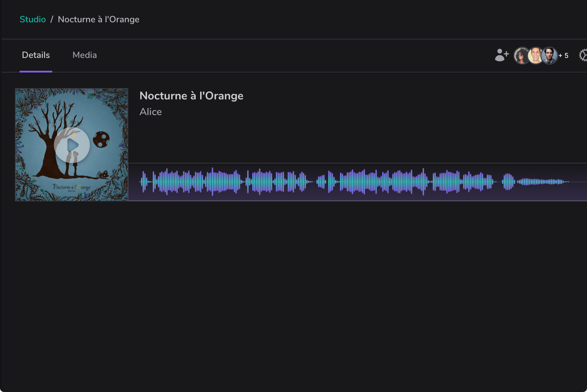Click the artist name Alice

click(150, 112)
